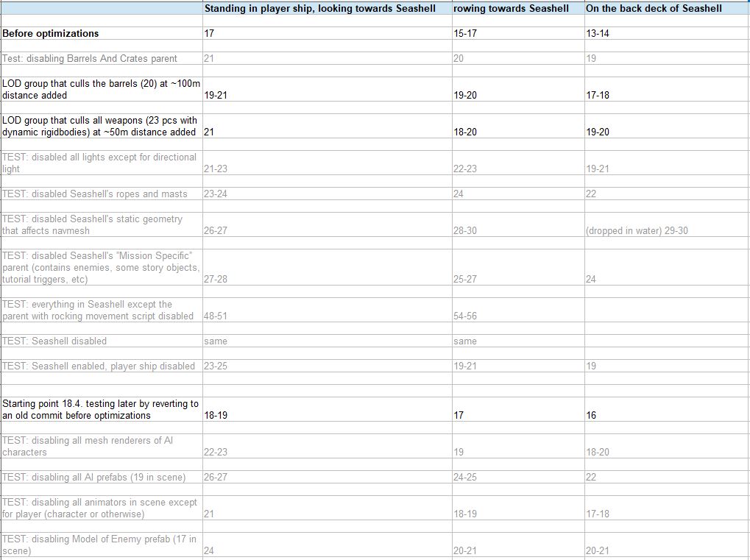Click the cell with value 24-25

pyautogui.click(x=465, y=478)
